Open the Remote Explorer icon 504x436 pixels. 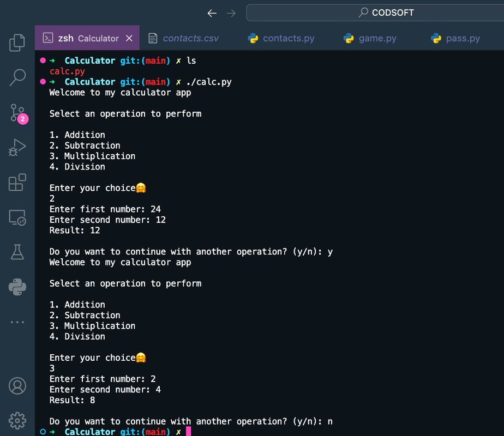17,217
